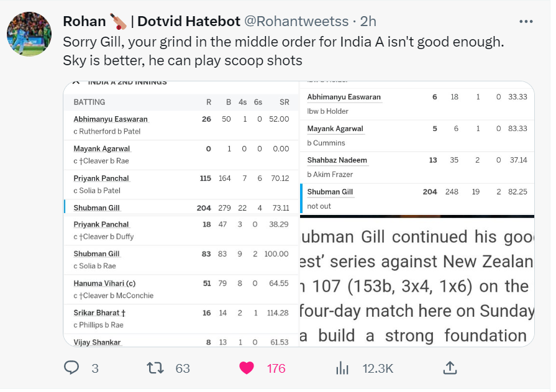
Task: Click the cricket bat emoji in the name
Action: pyautogui.click(x=119, y=22)
